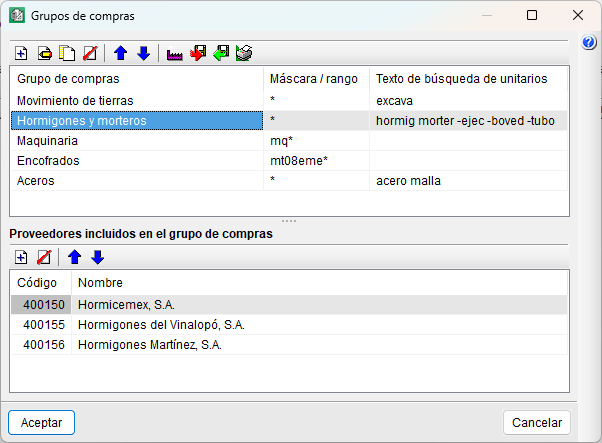Click the Grupos de compras window icon

[x=17, y=16]
